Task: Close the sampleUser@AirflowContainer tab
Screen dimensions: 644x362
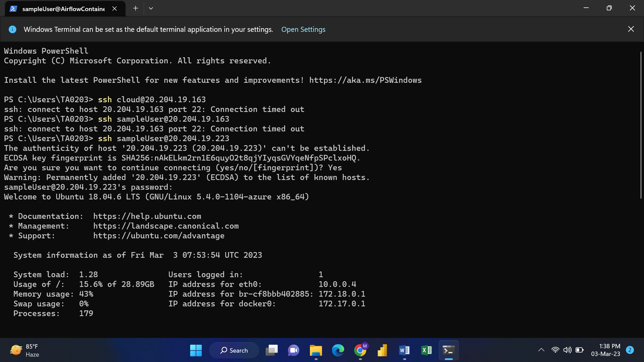Action: point(115,9)
